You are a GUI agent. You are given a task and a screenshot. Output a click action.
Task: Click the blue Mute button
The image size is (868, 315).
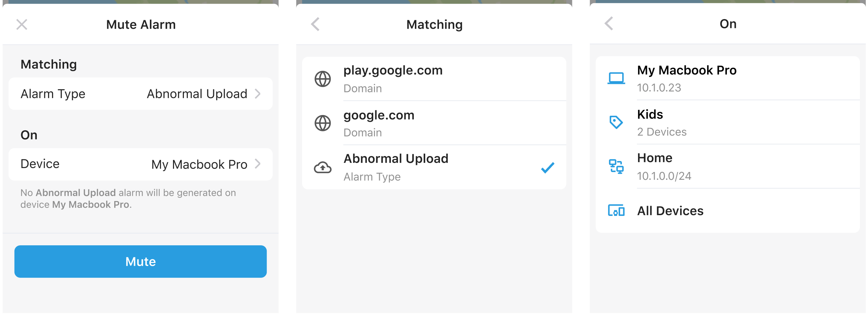point(140,262)
